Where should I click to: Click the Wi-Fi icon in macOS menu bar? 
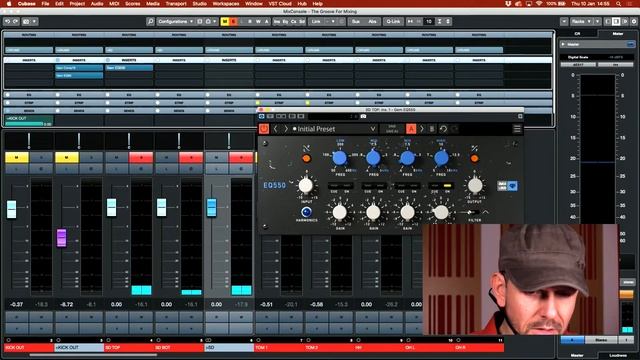[539, 4]
